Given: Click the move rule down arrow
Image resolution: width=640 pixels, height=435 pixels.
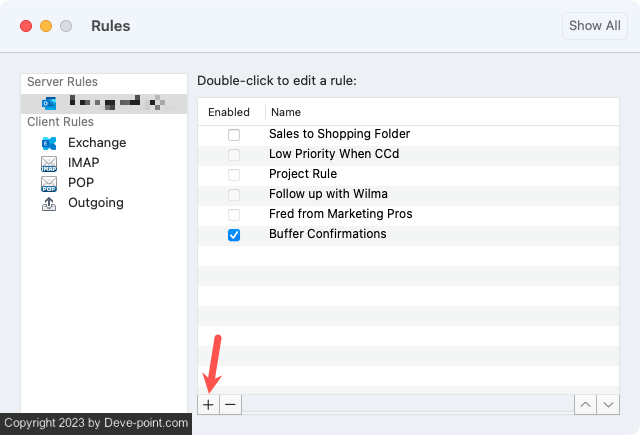Looking at the screenshot, I should (x=608, y=404).
